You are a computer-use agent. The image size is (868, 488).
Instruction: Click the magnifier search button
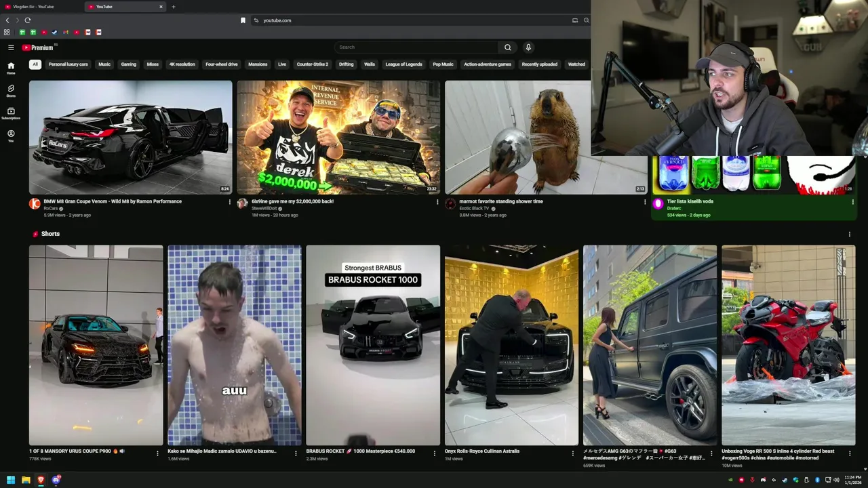click(507, 47)
